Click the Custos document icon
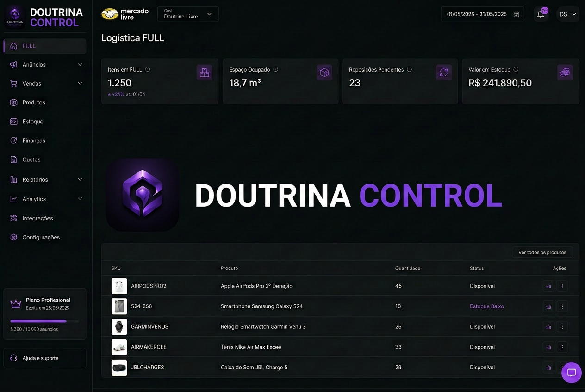The width and height of the screenshot is (585, 392). 13,159
